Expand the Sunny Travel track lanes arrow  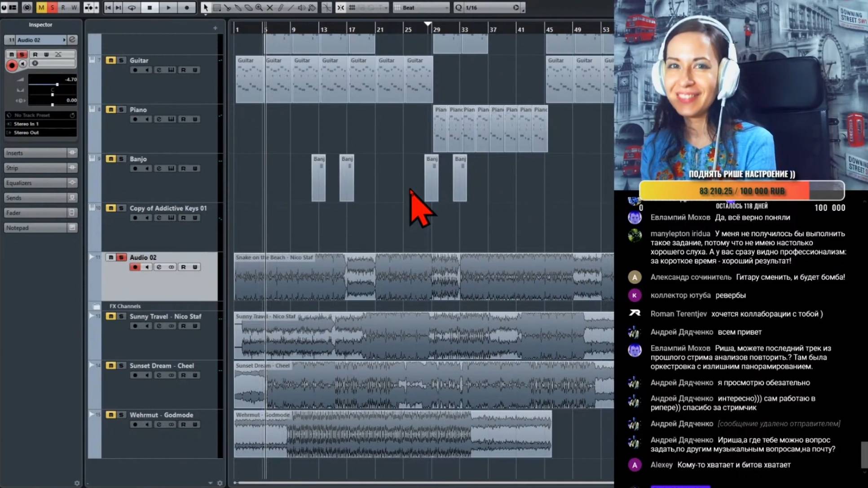pyautogui.click(x=92, y=316)
